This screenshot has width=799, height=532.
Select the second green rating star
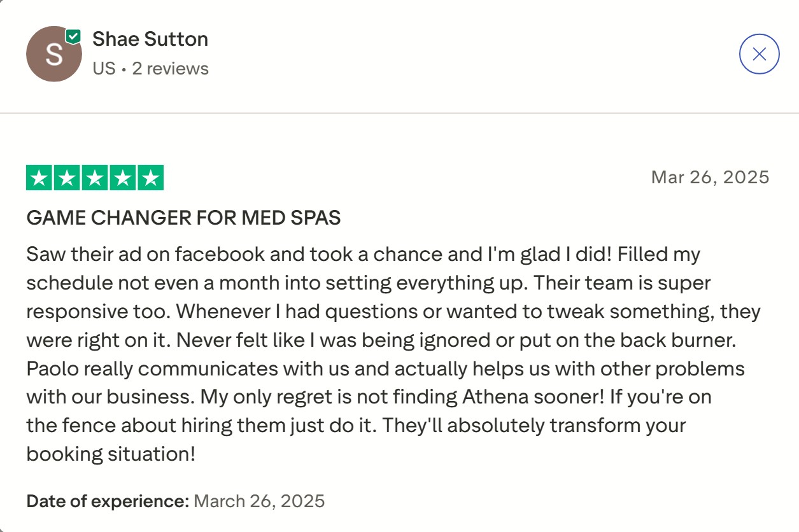tap(67, 178)
